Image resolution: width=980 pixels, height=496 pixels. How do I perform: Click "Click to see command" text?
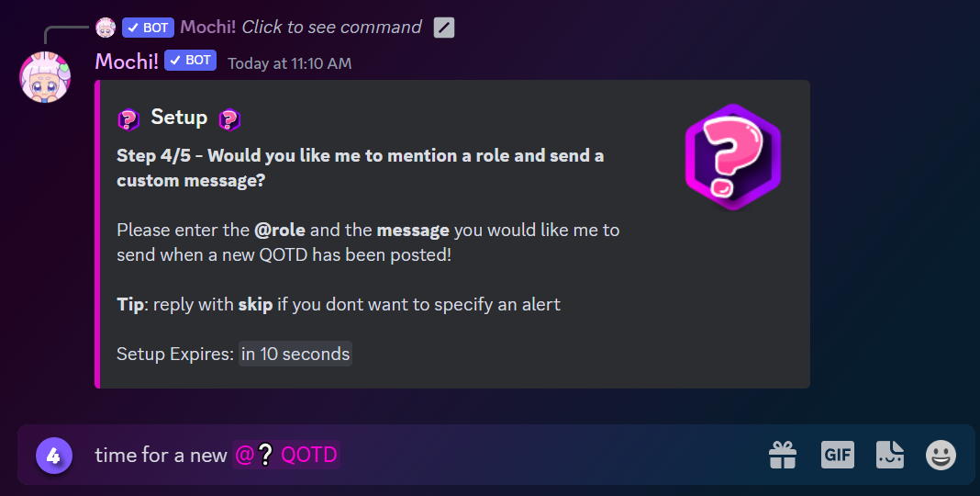(x=331, y=28)
